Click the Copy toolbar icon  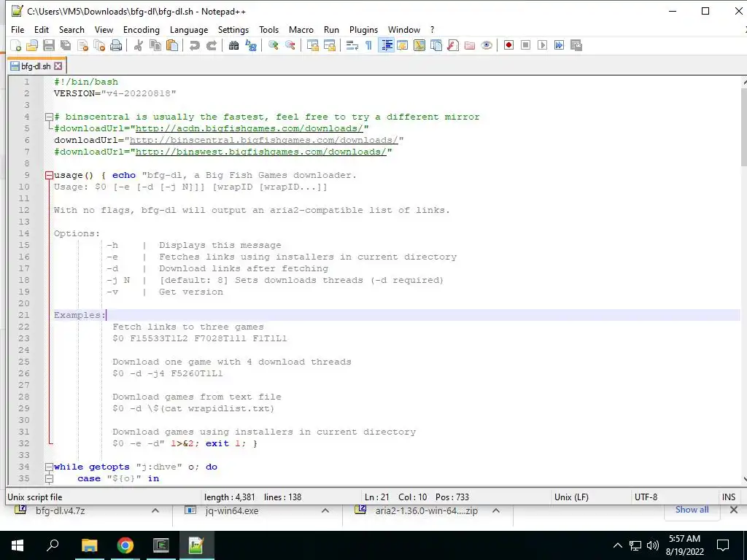tap(155, 45)
